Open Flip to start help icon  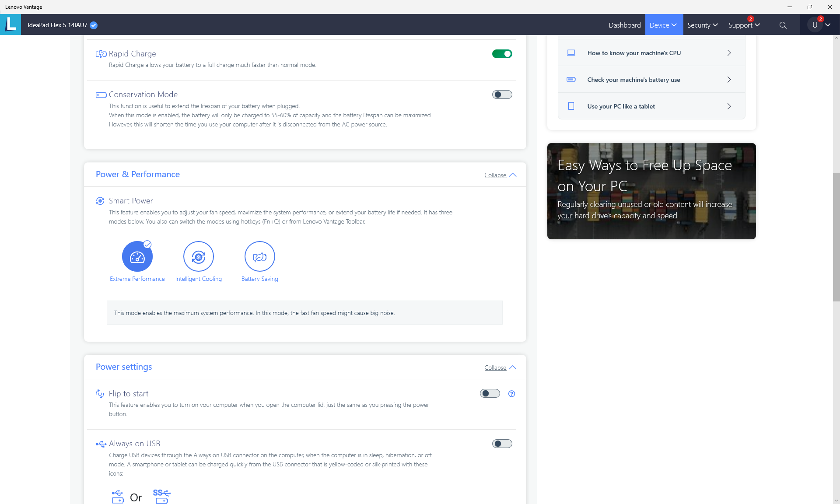tap(511, 394)
